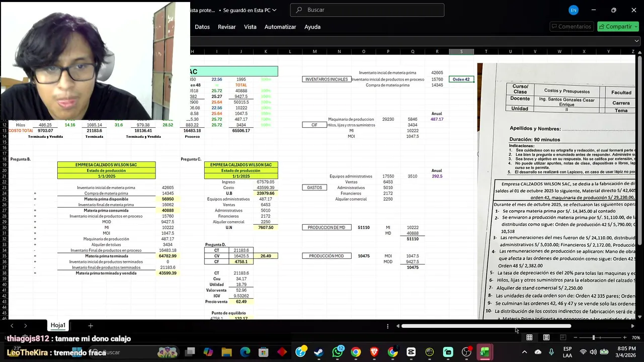Switch to Normal view in status bar
Viewport: 644px width, 362px height.
(x=529, y=337)
